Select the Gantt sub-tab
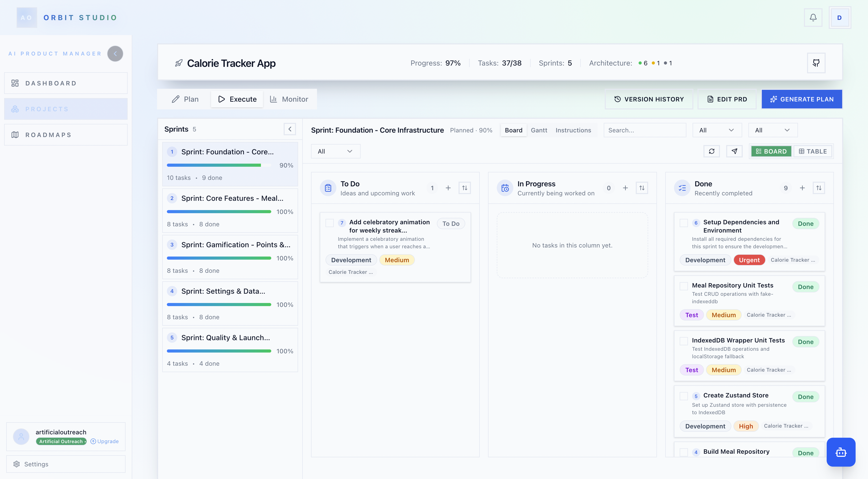Viewport: 868px width, 479px height. (x=539, y=130)
